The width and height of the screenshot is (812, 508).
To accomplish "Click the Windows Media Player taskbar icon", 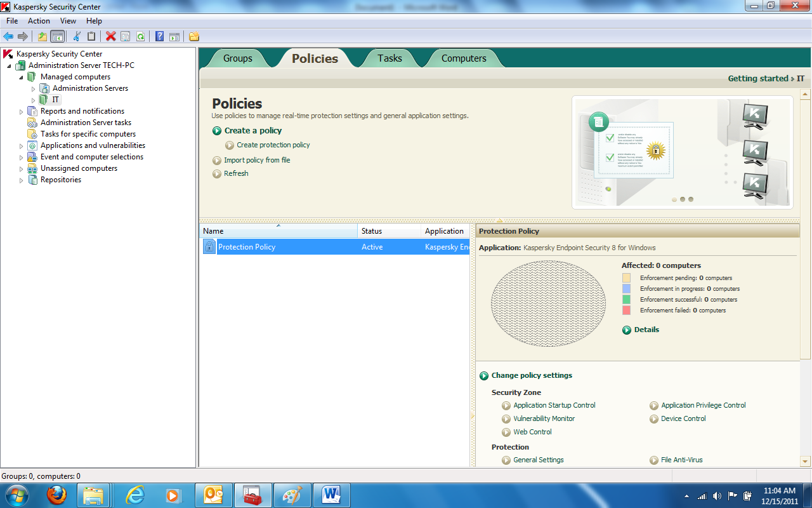I will click(172, 495).
